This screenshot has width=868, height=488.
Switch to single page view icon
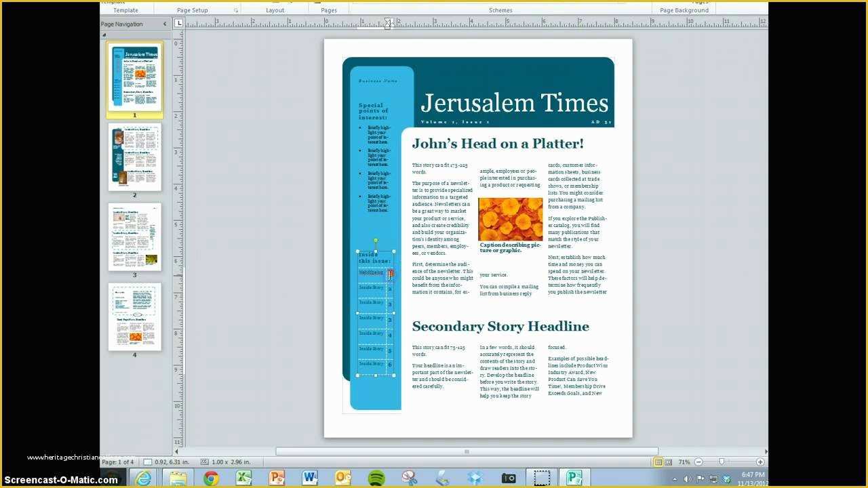pyautogui.click(x=658, y=462)
